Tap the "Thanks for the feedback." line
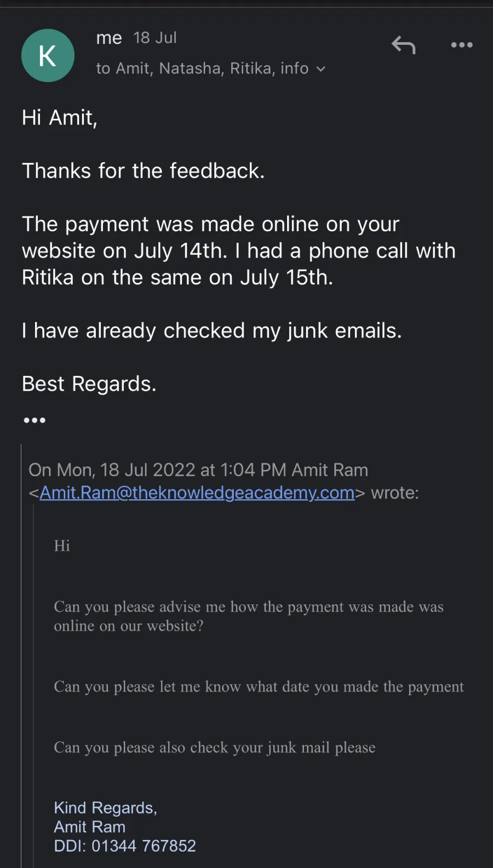The image size is (493, 868). pyautogui.click(x=143, y=171)
